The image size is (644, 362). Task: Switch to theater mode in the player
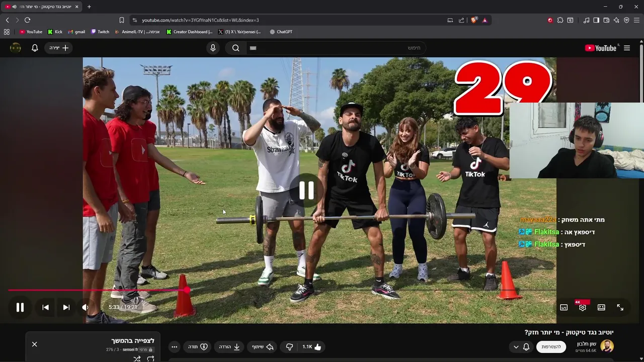601,307
